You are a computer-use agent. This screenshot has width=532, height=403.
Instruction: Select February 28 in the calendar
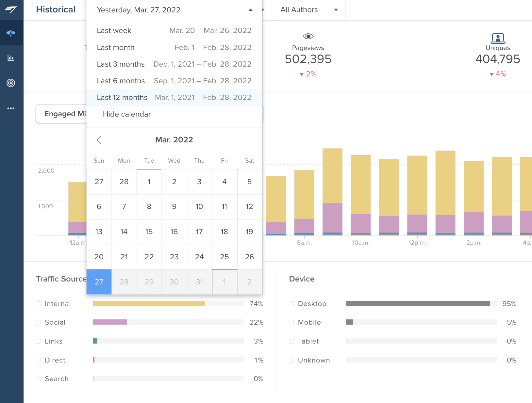pyautogui.click(x=124, y=182)
